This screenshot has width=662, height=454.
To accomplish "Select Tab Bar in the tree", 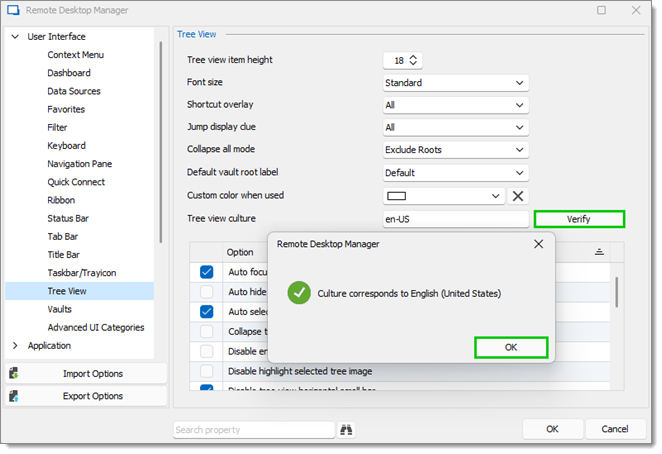I will 62,237.
